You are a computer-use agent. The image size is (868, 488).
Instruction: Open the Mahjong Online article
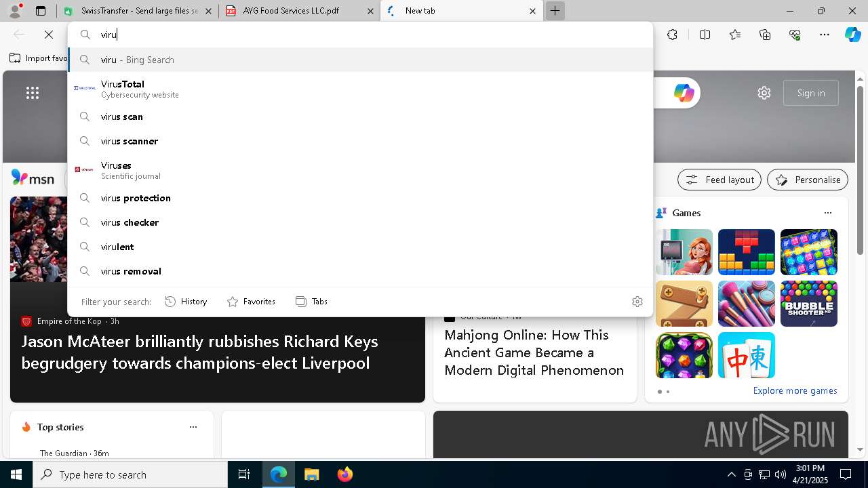pos(534,352)
